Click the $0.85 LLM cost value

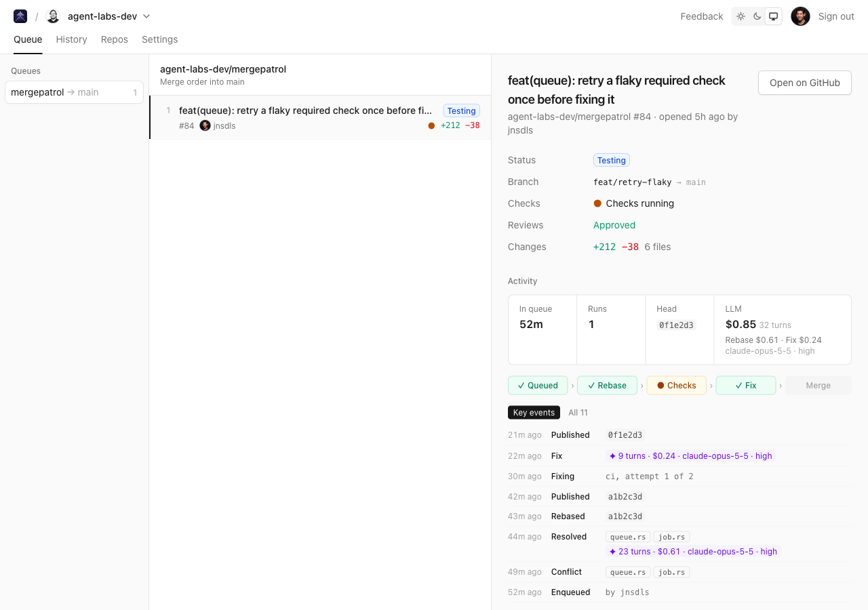point(741,324)
